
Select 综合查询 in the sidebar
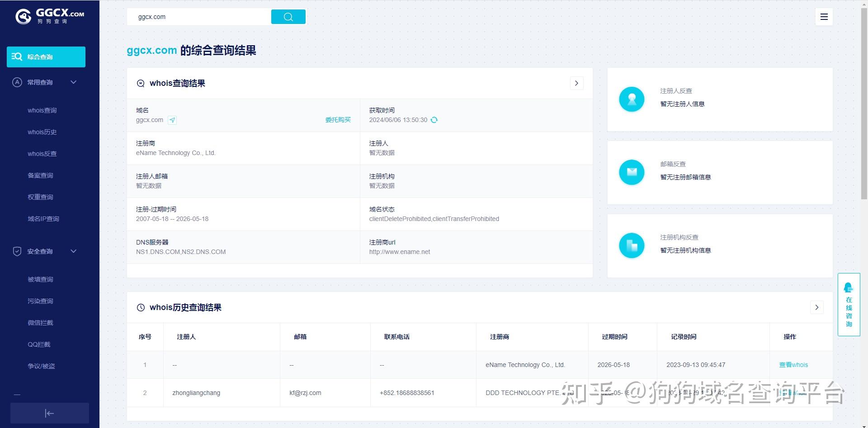46,57
